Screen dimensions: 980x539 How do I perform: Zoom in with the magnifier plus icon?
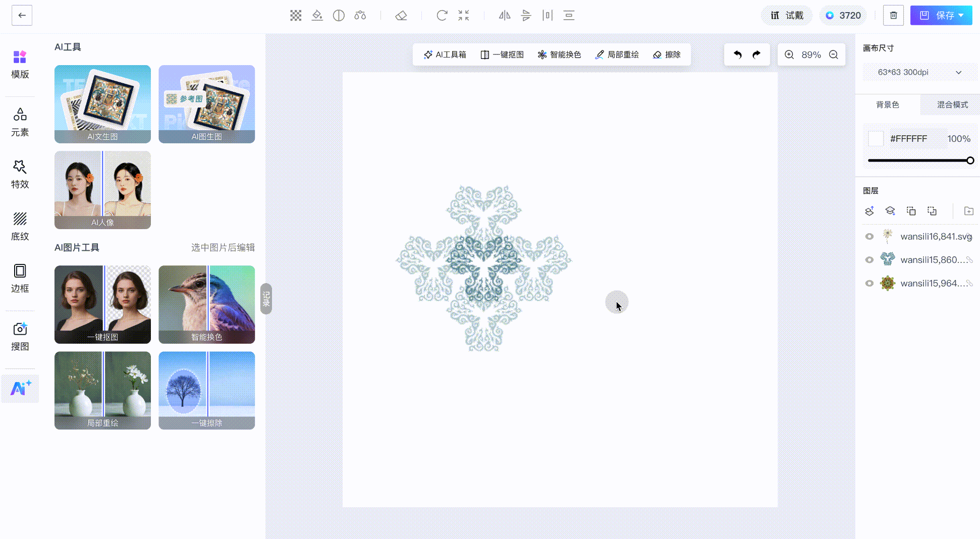(789, 55)
